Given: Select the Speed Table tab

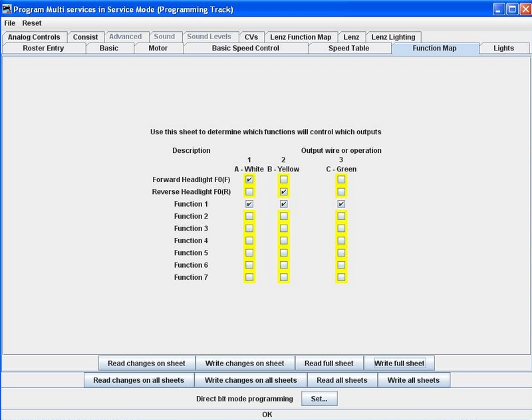Looking at the screenshot, I should [348, 48].
